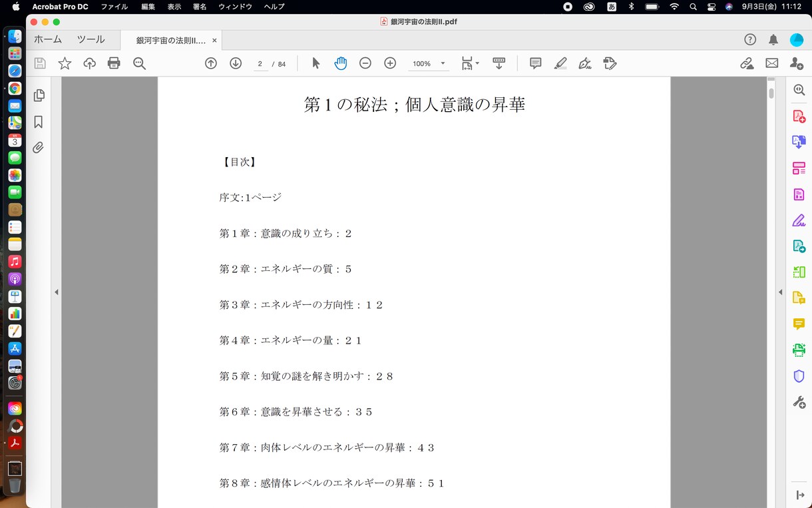812x508 pixels.
Task: Open the sign document pen tool
Action: click(585, 63)
